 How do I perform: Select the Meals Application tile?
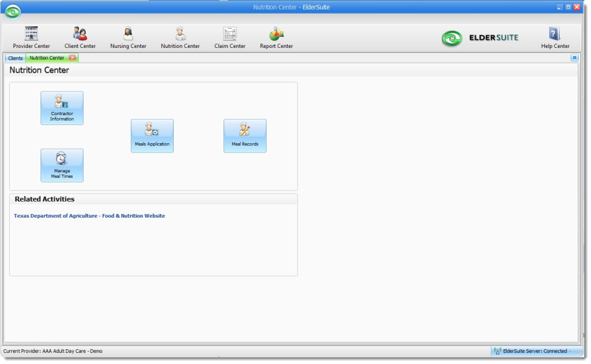[152, 136]
